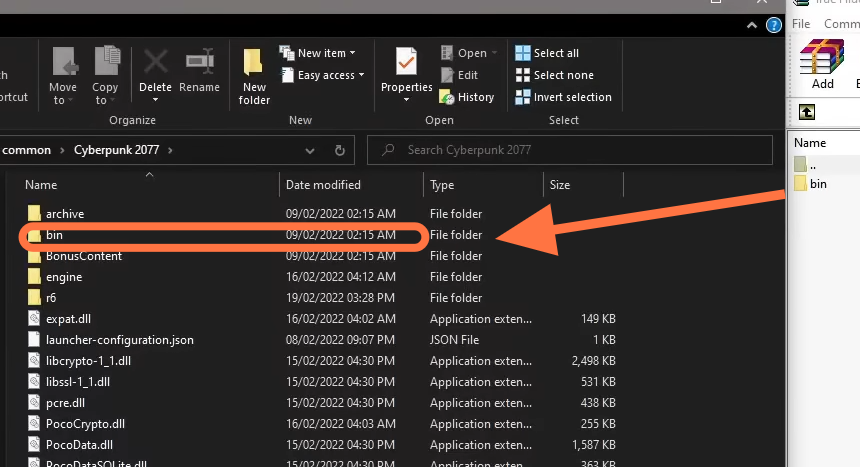860x467 pixels.
Task: Refresh the Cyberpunk 2077 folder view
Action: pyautogui.click(x=340, y=150)
